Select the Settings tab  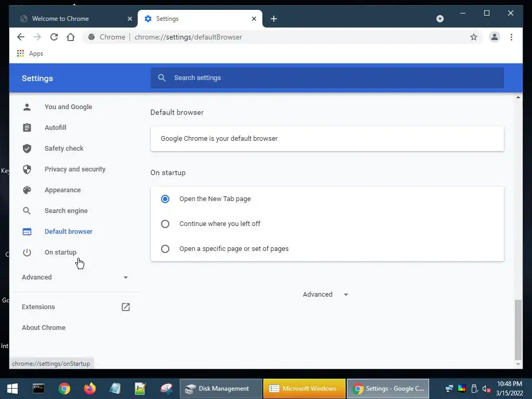click(x=200, y=19)
